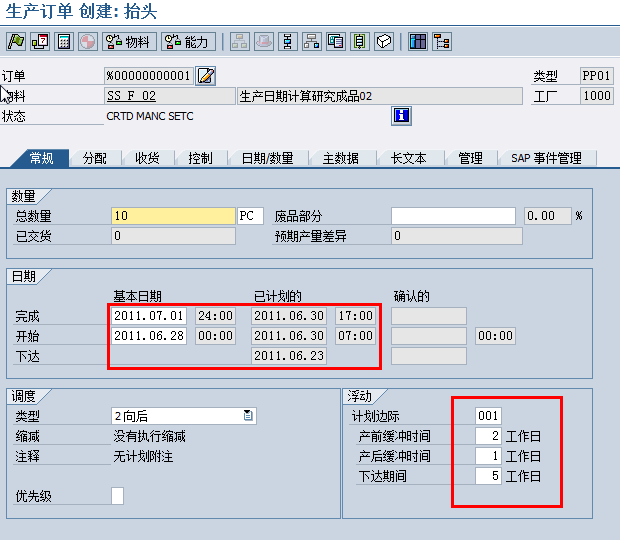Open the 收货 tab
The image size is (620, 540).
pyautogui.click(x=147, y=158)
